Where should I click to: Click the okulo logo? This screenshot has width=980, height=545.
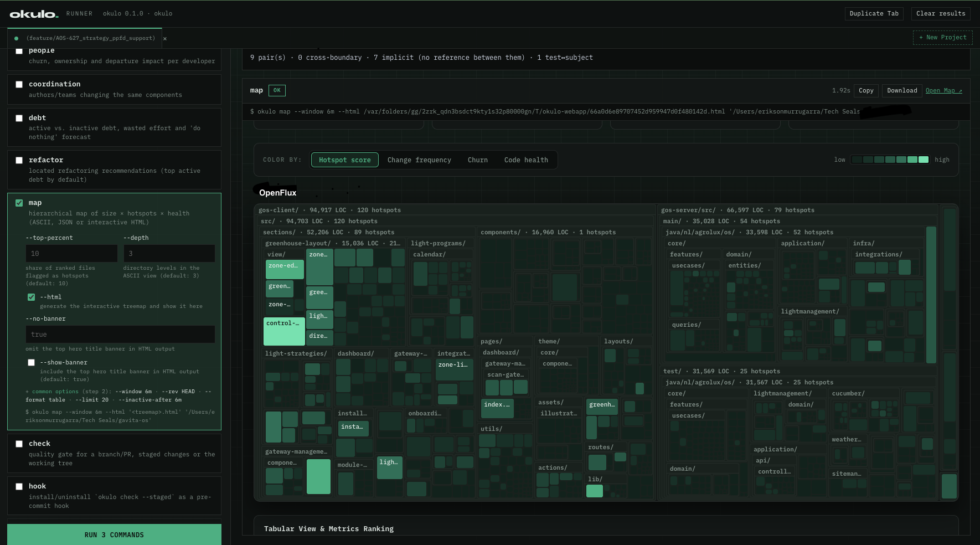34,14
